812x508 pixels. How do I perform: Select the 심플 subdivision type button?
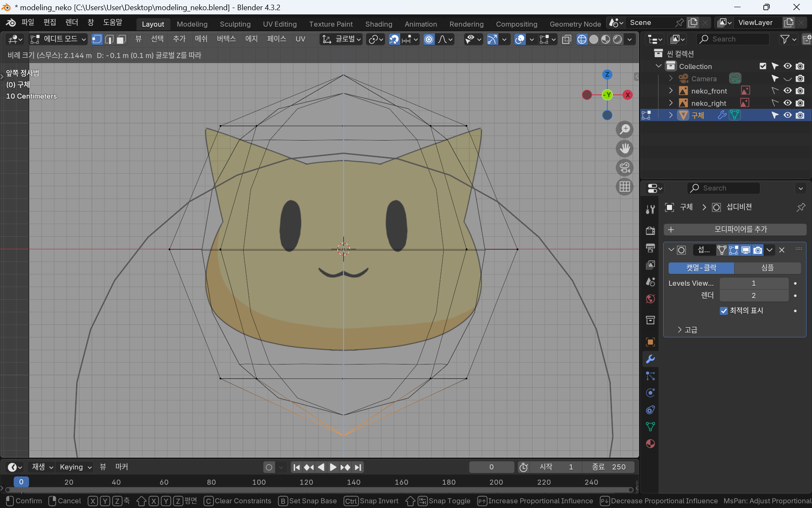coord(767,268)
